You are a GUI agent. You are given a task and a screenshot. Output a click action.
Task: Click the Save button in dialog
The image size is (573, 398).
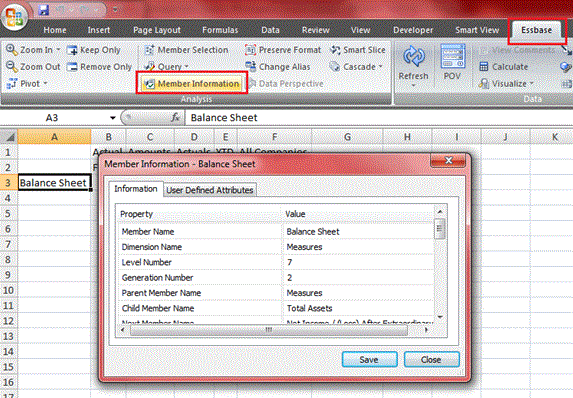369,360
